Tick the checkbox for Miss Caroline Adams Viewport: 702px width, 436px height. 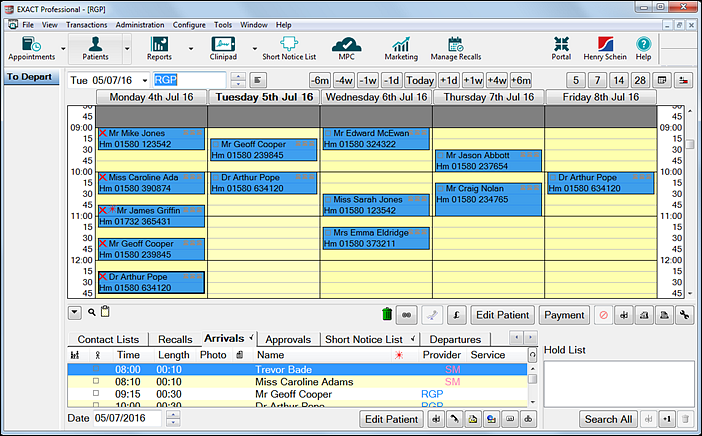[96, 381]
